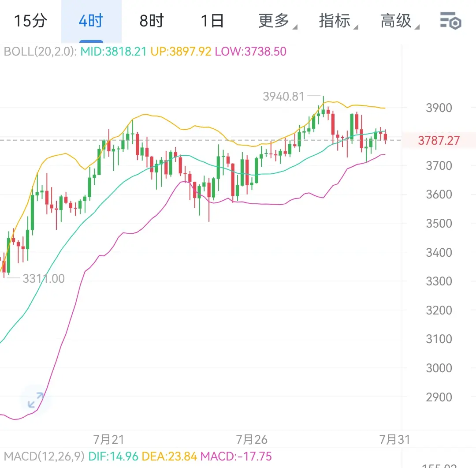Tap the MACD:-17.75 value
476x468 pixels.
tap(236, 456)
